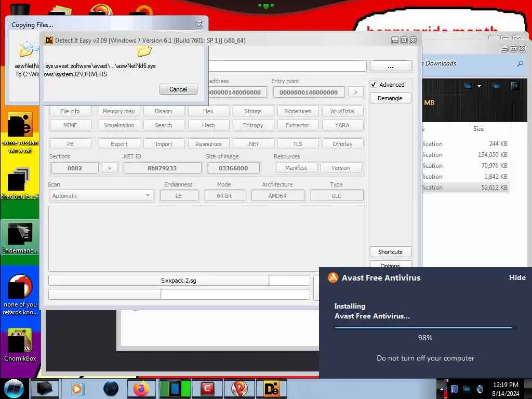This screenshot has width=532, height=399.
Task: Open the Shortcuts dialog
Action: [x=390, y=252]
